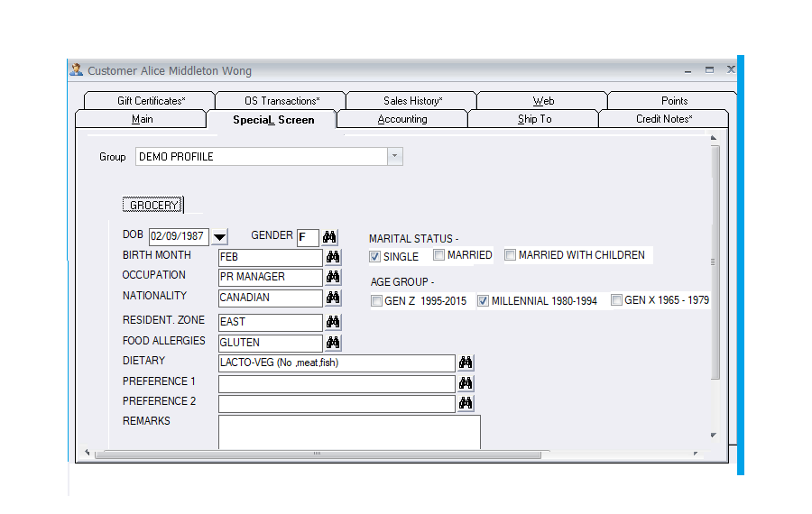The height and width of the screenshot is (514, 812).
Task: Open the OCCUPATION binoculars lookup
Action: (333, 277)
